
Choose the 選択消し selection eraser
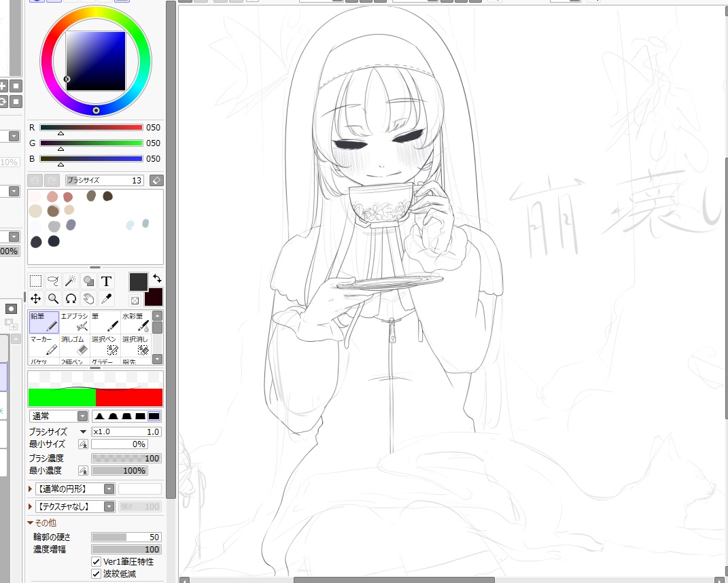[x=135, y=345]
